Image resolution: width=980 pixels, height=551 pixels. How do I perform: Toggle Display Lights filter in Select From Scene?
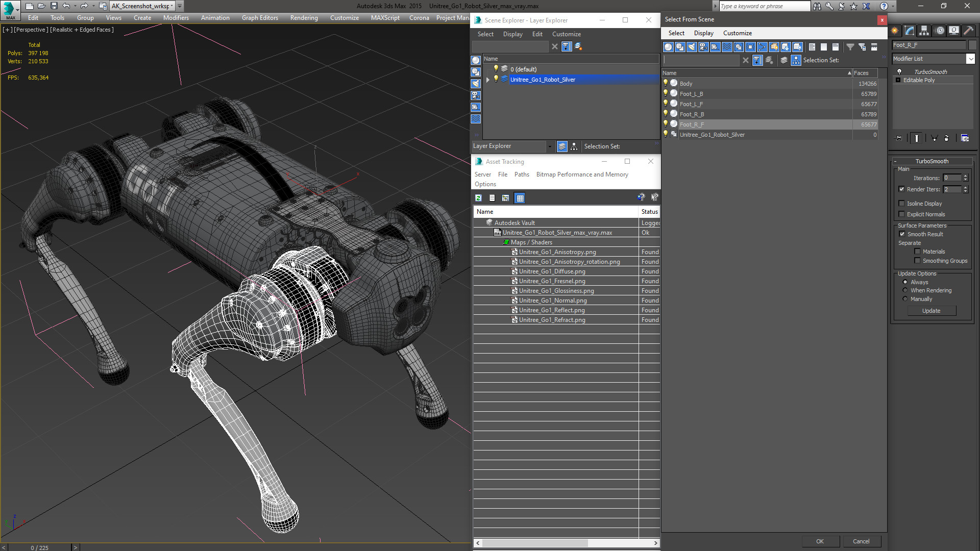click(x=692, y=47)
